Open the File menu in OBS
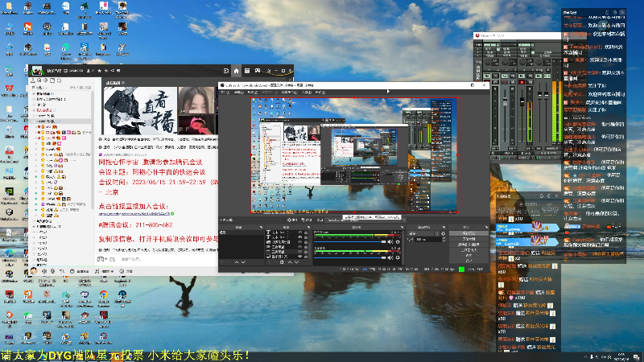 point(225,93)
